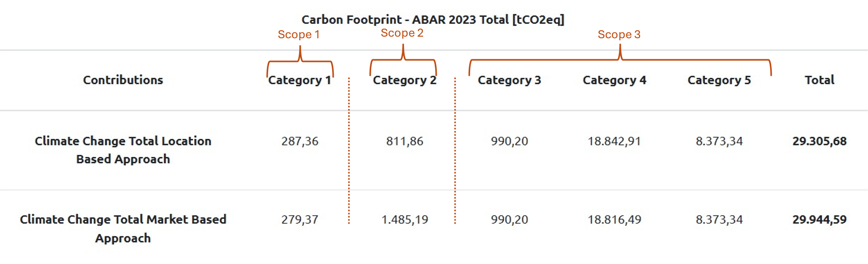Click the 18.816,49 Category 4 value

tap(614, 220)
